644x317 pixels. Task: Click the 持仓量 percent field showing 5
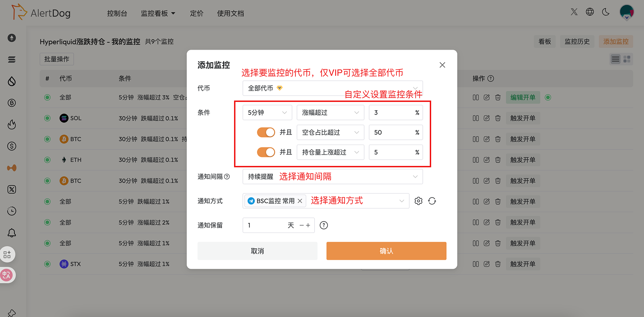pos(396,152)
